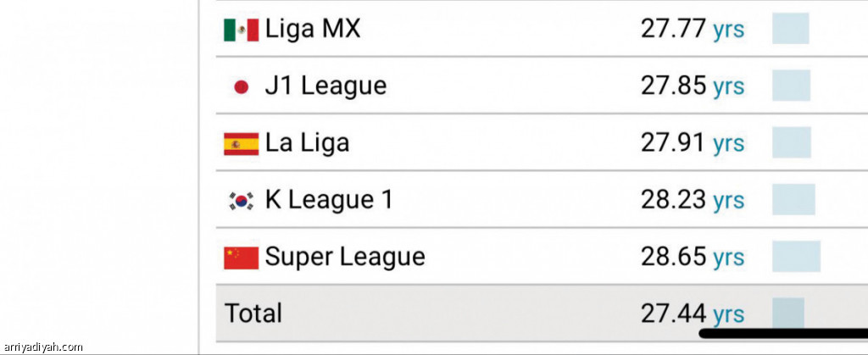This screenshot has width=868, height=355.
Task: Open the J1 League link
Action: coord(325,86)
